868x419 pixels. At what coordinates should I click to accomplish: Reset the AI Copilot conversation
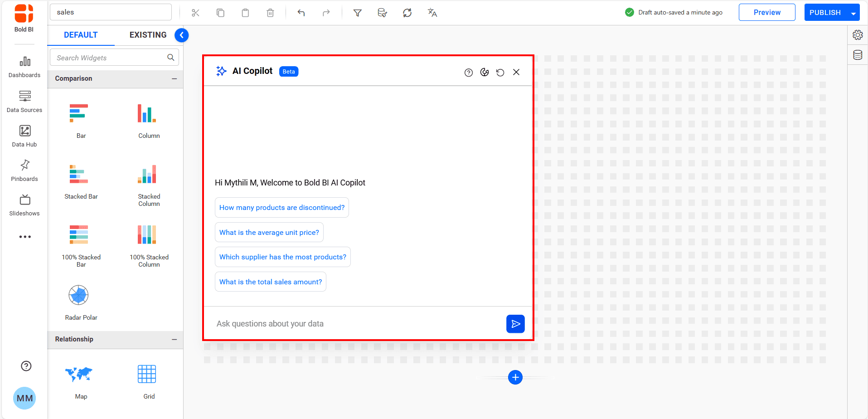tap(500, 72)
